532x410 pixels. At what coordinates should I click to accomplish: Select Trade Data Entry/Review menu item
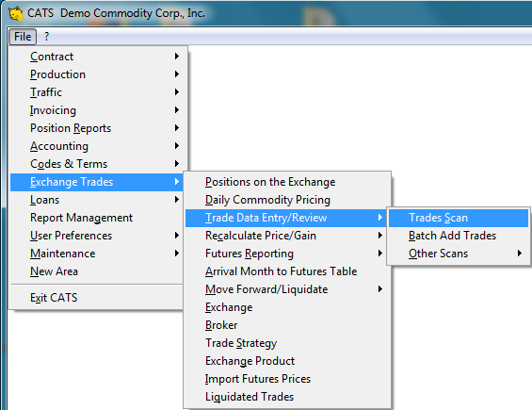coord(287,218)
